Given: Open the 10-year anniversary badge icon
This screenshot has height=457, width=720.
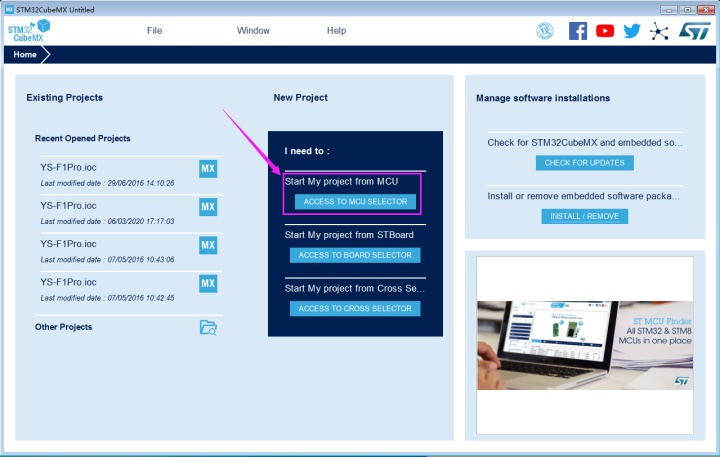Looking at the screenshot, I should pyautogui.click(x=545, y=31).
